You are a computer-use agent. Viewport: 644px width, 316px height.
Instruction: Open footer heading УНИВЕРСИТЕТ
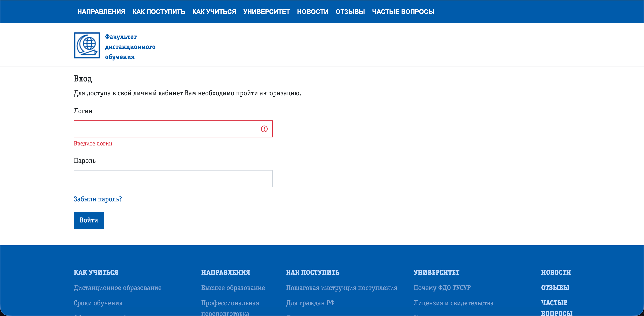436,272
